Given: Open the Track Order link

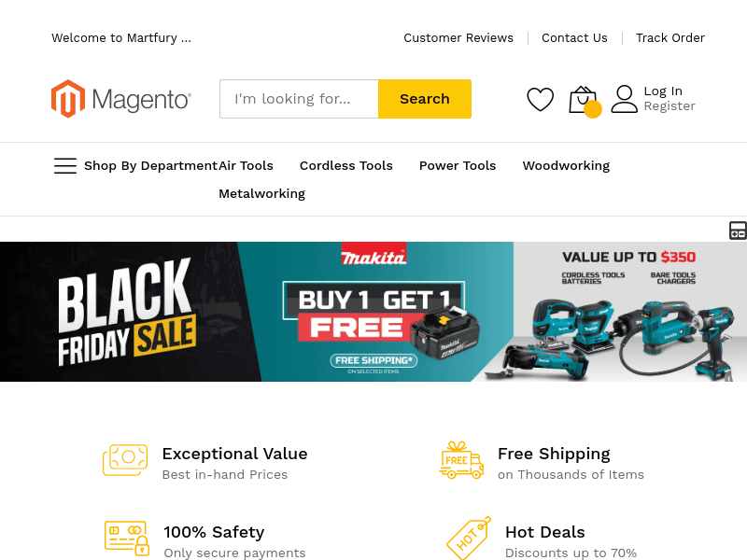Looking at the screenshot, I should pyautogui.click(x=670, y=38).
